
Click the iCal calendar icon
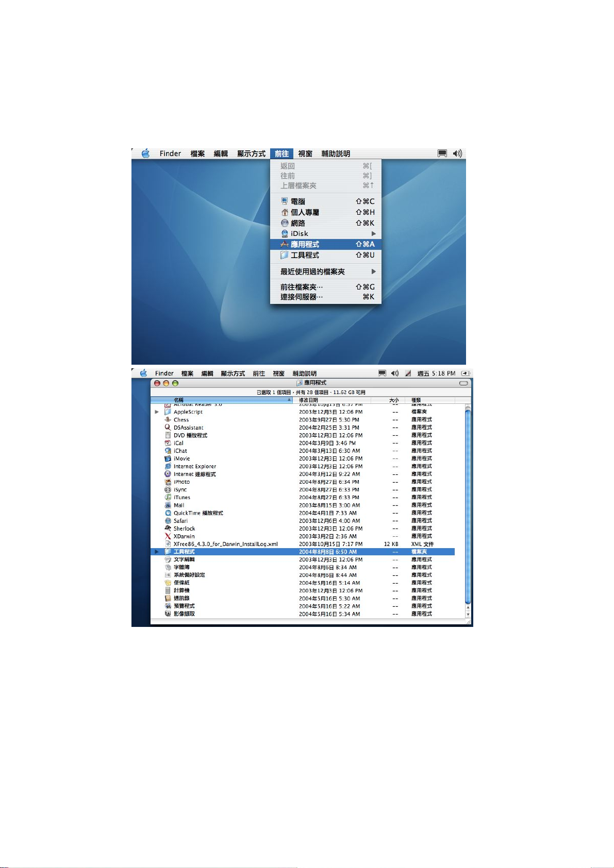coord(168,442)
